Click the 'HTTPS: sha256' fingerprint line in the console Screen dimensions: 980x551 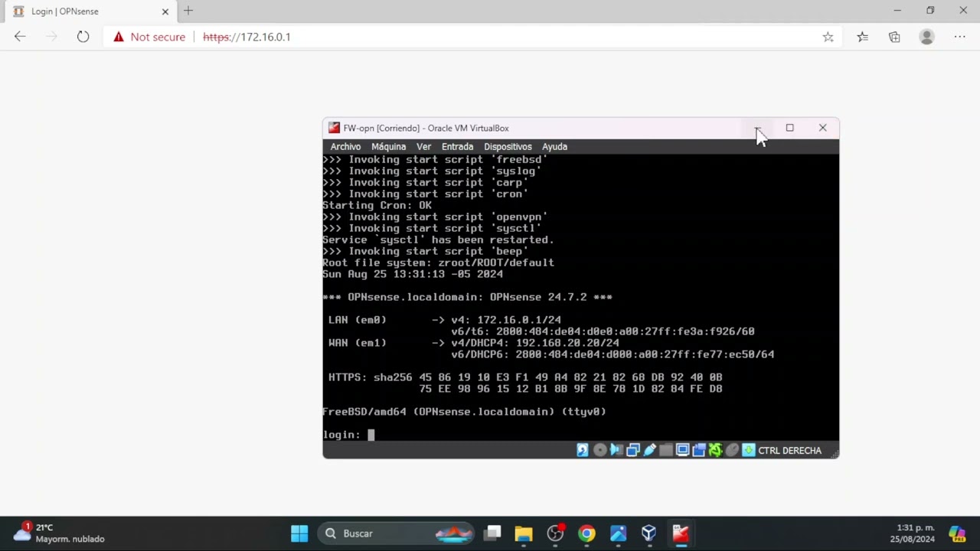pyautogui.click(x=525, y=377)
